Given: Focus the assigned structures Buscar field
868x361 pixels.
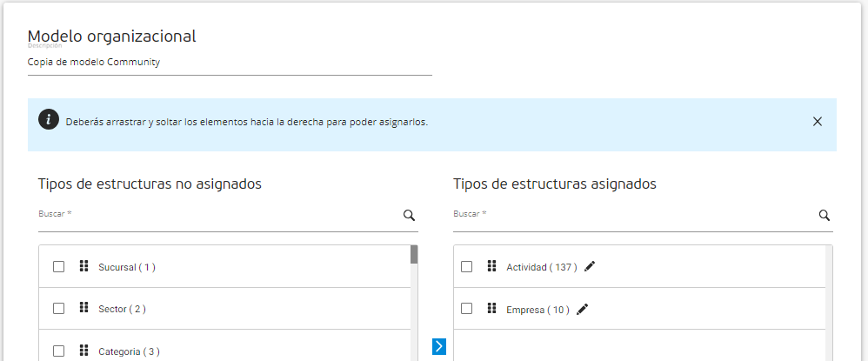Looking at the screenshot, I should click(x=633, y=217).
